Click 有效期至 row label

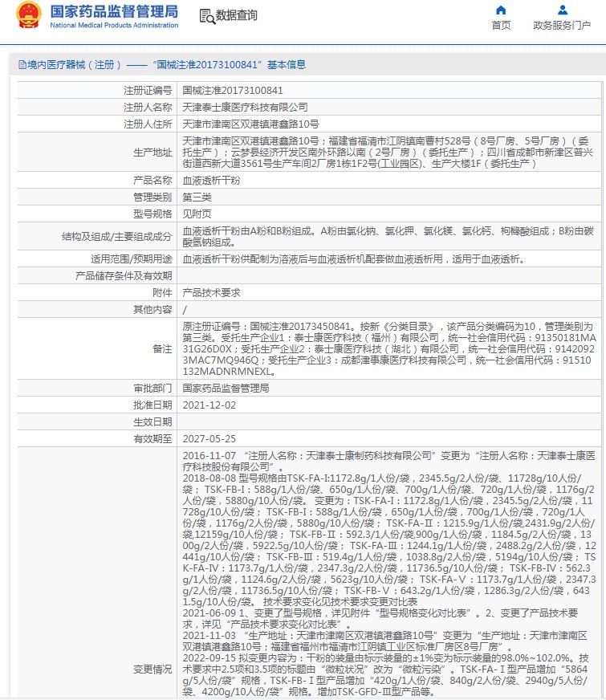click(x=153, y=440)
